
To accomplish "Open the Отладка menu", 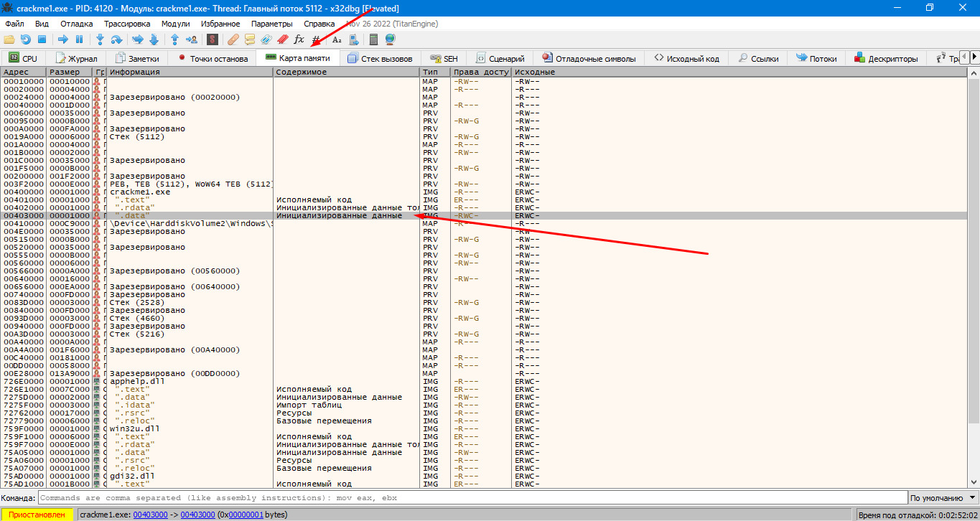I will tap(77, 24).
